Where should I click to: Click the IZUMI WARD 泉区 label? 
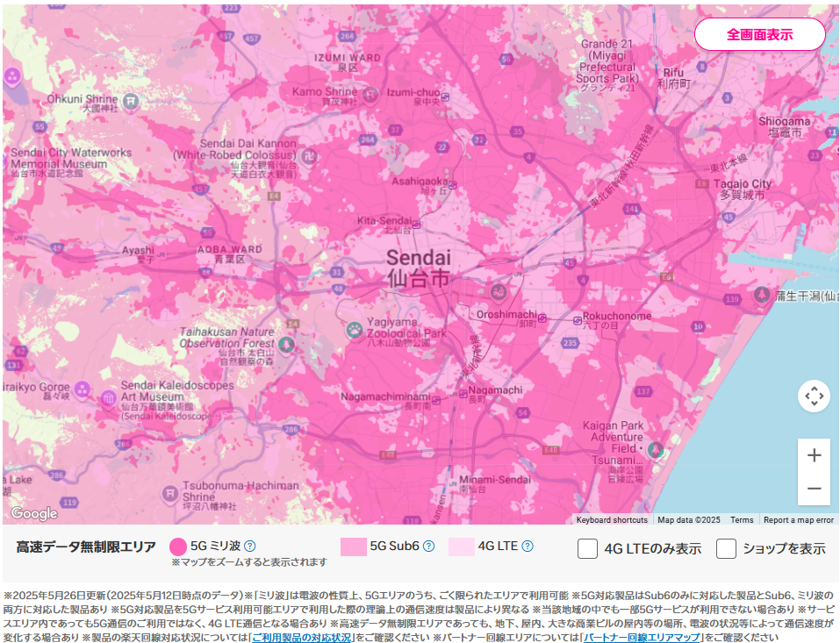tap(348, 62)
